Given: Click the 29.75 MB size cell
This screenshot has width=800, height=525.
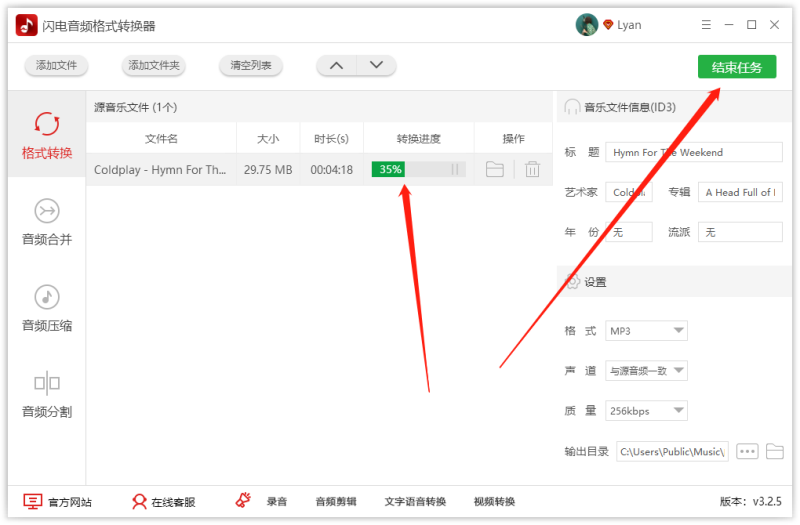Looking at the screenshot, I should click(268, 170).
